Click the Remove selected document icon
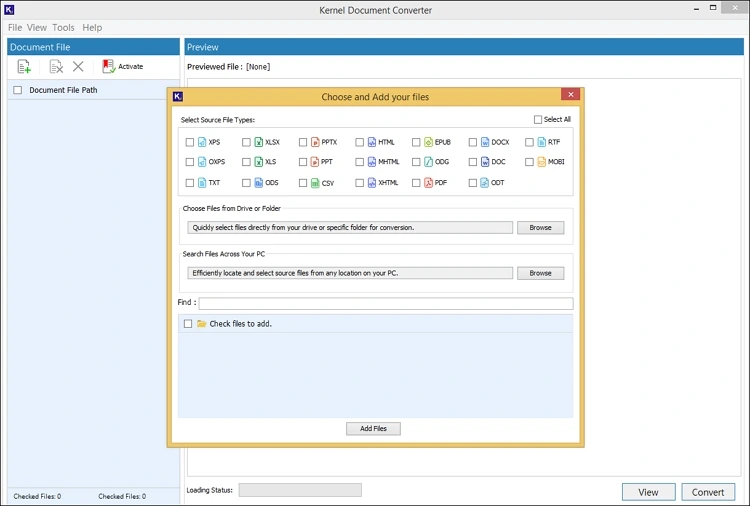 pyautogui.click(x=57, y=67)
